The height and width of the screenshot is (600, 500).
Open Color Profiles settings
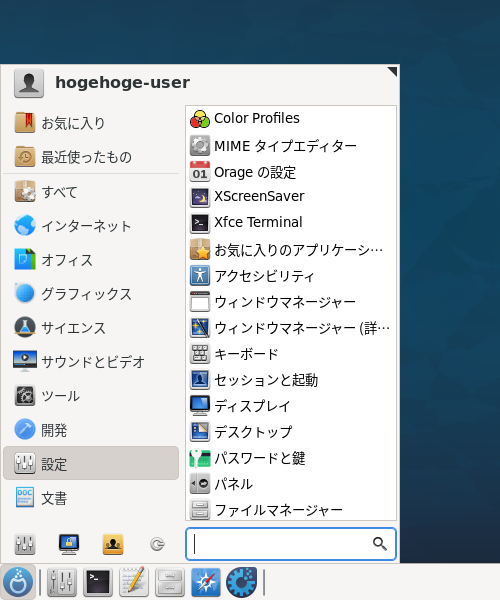tap(291, 119)
